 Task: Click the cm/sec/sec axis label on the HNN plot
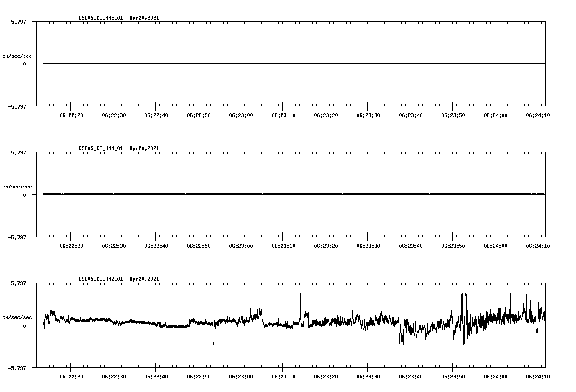[17, 186]
